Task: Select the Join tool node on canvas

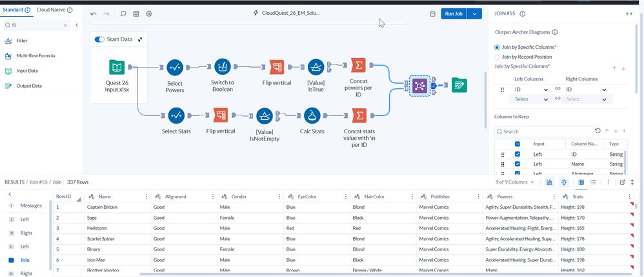Action: click(420, 85)
